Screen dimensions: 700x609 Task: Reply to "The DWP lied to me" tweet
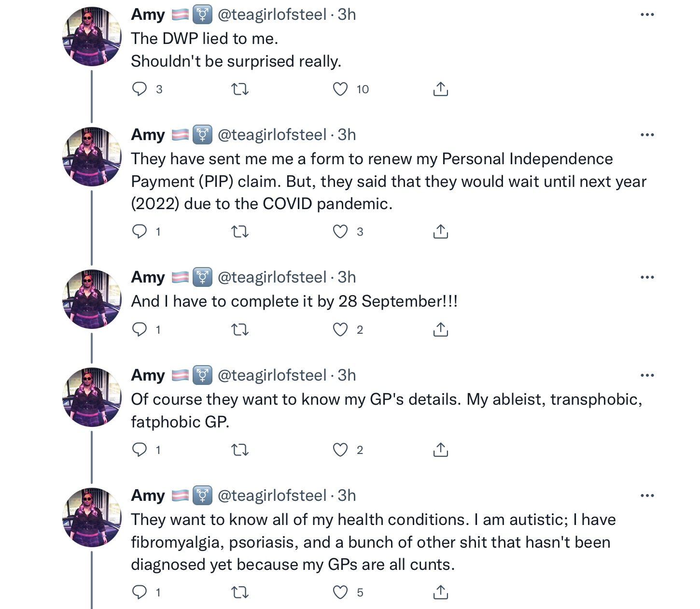[x=140, y=89]
